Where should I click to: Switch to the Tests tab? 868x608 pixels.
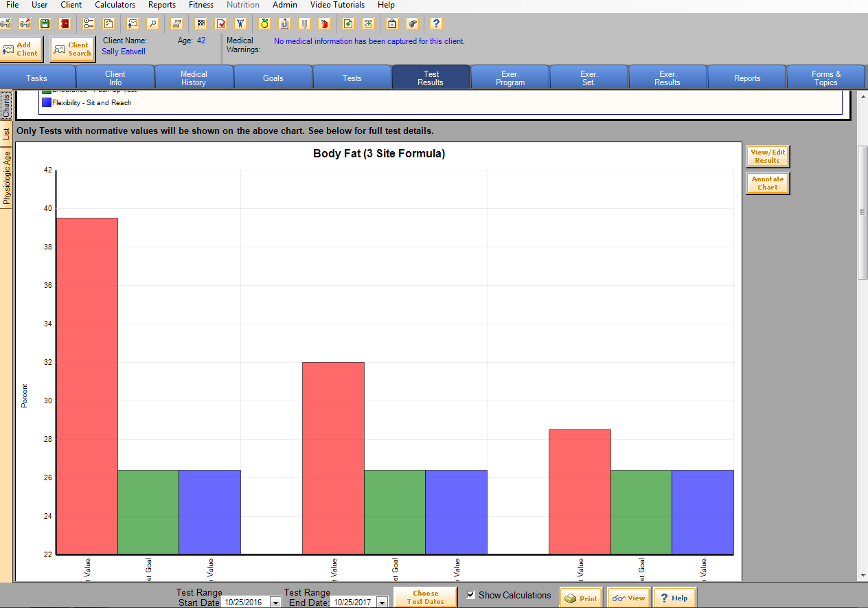[x=352, y=78]
